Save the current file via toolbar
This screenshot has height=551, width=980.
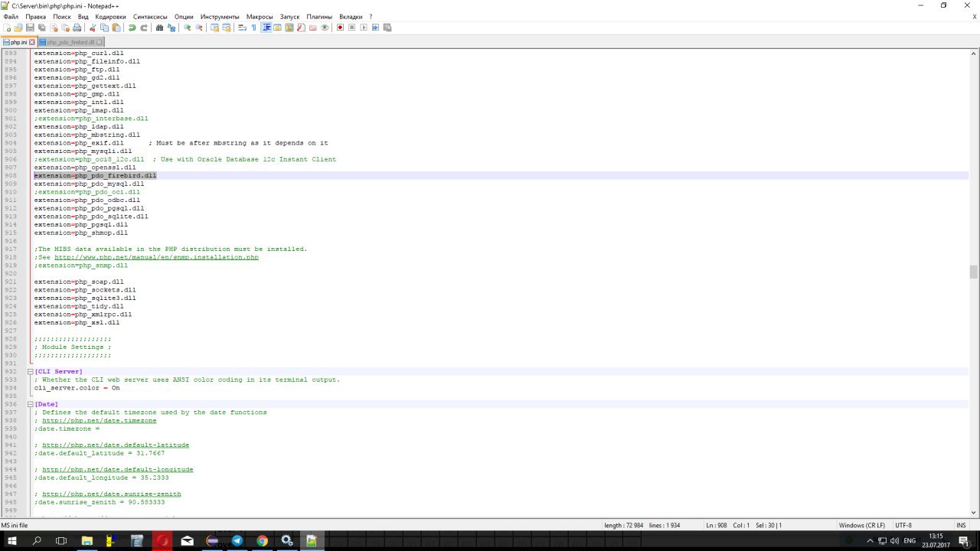30,28
